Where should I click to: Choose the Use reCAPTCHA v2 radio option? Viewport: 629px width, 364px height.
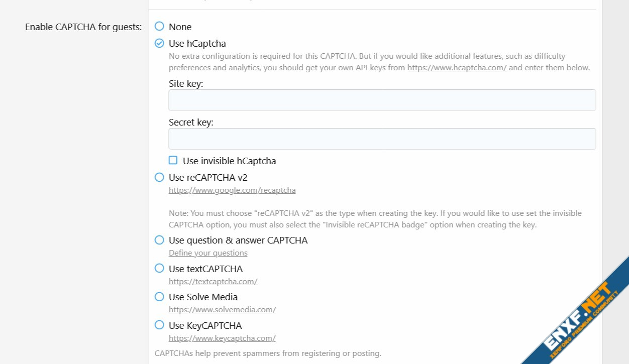(159, 177)
